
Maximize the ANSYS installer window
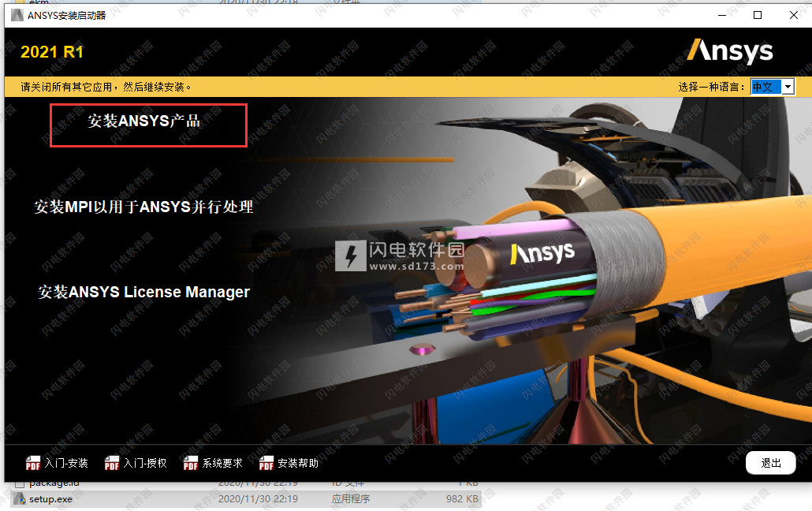[x=758, y=15]
